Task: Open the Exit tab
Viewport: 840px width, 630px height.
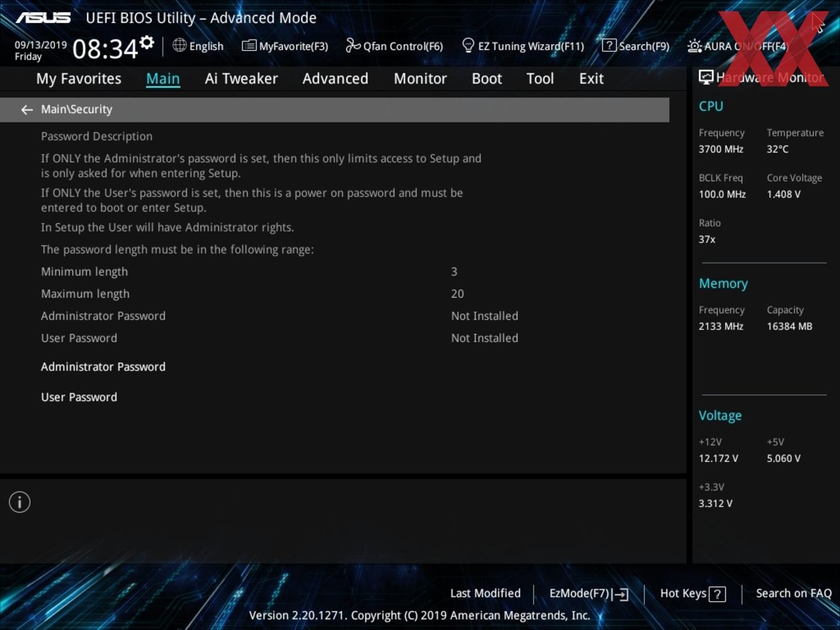Action: 591,78
